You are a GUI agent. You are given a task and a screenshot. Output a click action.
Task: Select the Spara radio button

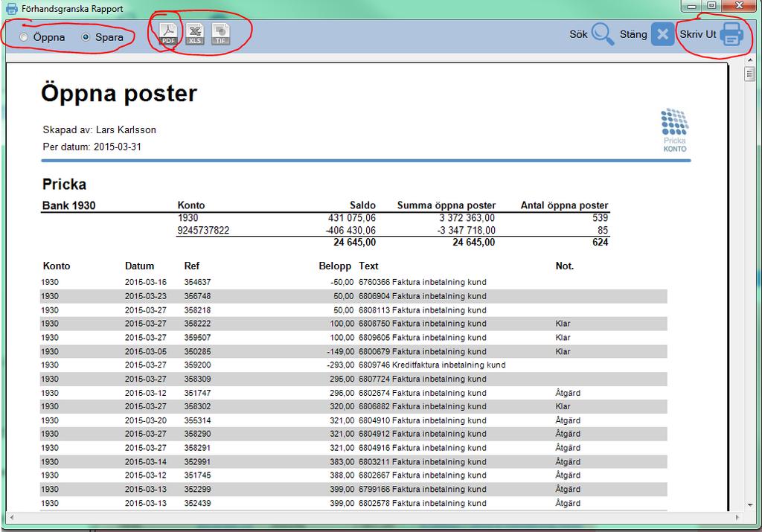86,37
